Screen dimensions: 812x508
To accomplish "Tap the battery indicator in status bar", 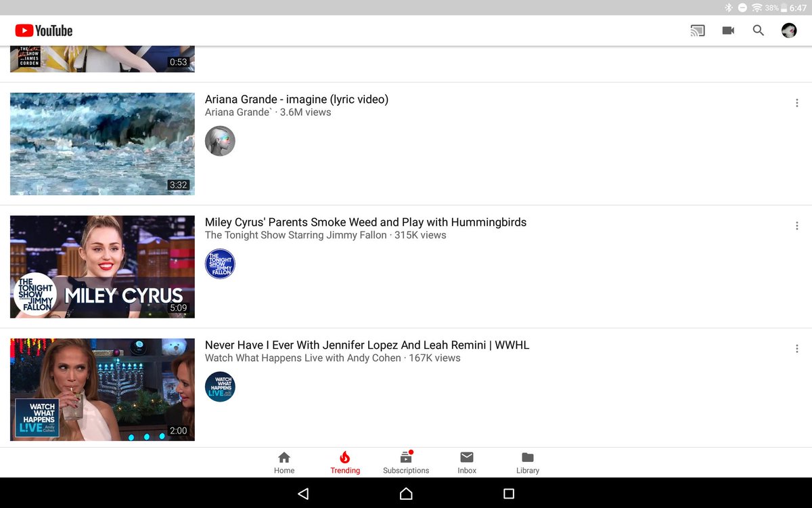I will (784, 7).
